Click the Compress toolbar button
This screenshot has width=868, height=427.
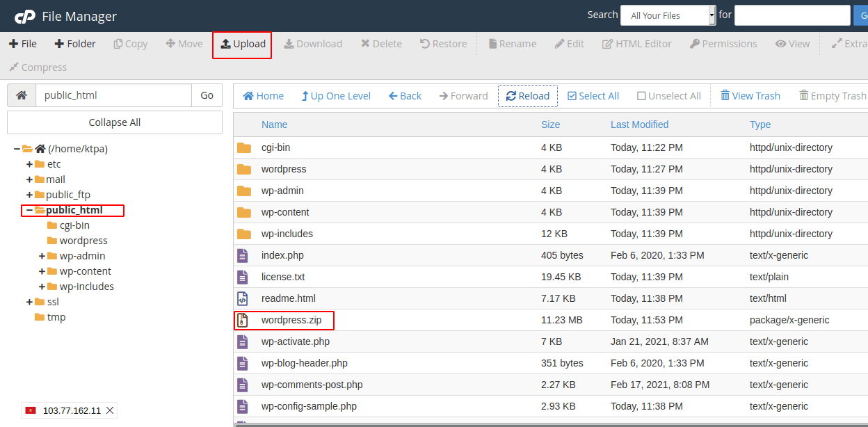click(x=38, y=67)
